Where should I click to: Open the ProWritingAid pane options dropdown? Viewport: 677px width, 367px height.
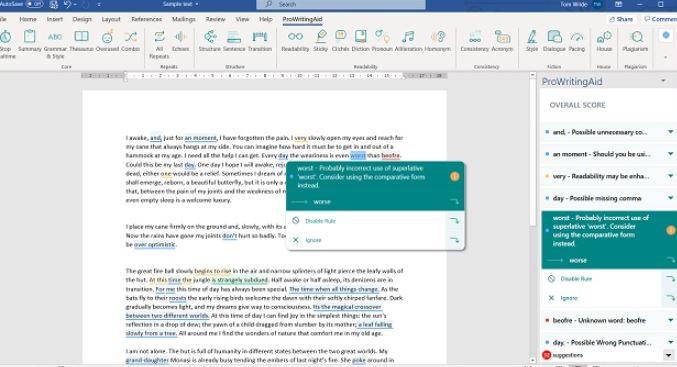(663, 81)
